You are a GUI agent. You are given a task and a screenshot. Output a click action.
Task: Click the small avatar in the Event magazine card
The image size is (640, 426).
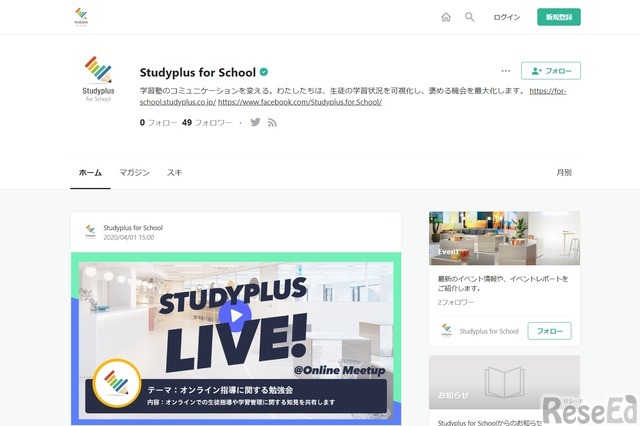(447, 331)
